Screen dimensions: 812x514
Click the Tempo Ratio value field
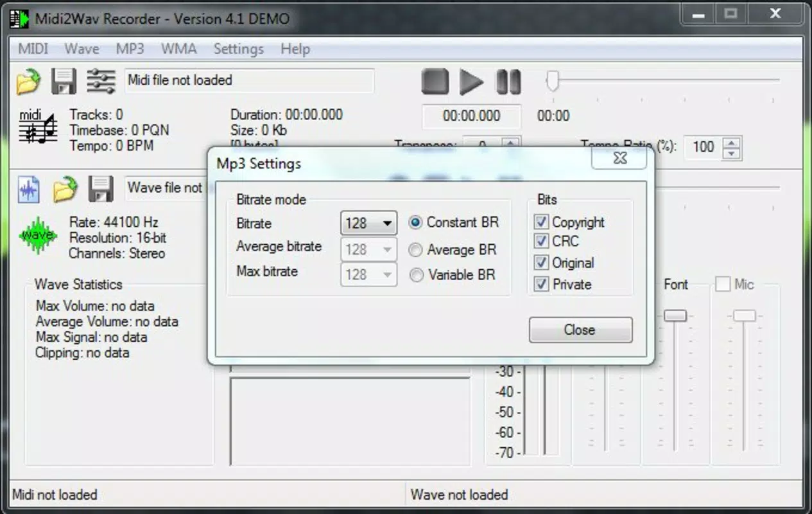tap(704, 148)
